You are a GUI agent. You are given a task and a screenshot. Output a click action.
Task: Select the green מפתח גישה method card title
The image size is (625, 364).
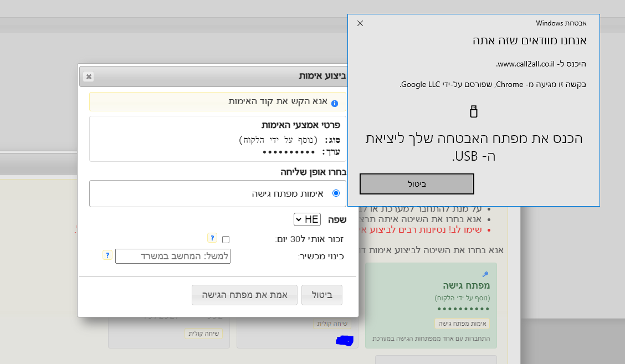466,286
